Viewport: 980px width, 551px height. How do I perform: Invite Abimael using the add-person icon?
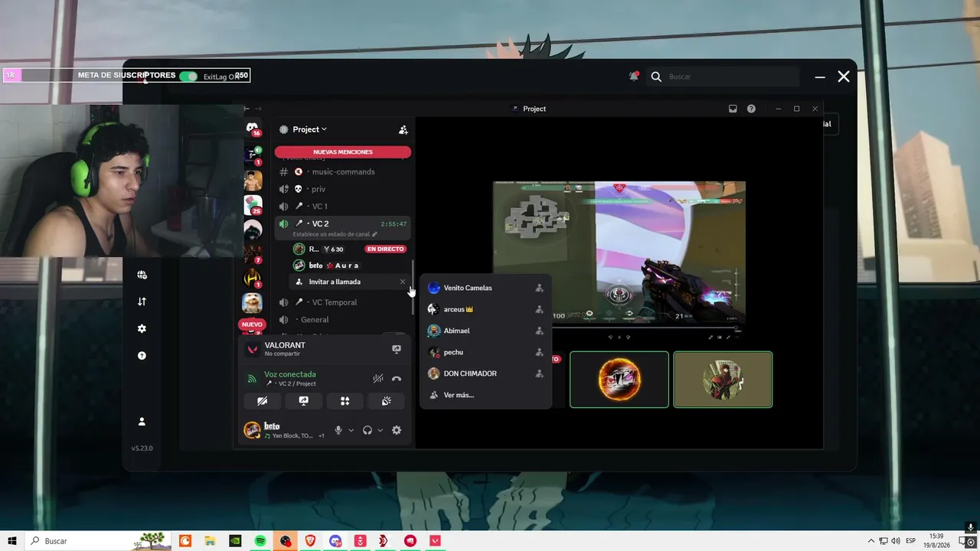[x=539, y=331]
